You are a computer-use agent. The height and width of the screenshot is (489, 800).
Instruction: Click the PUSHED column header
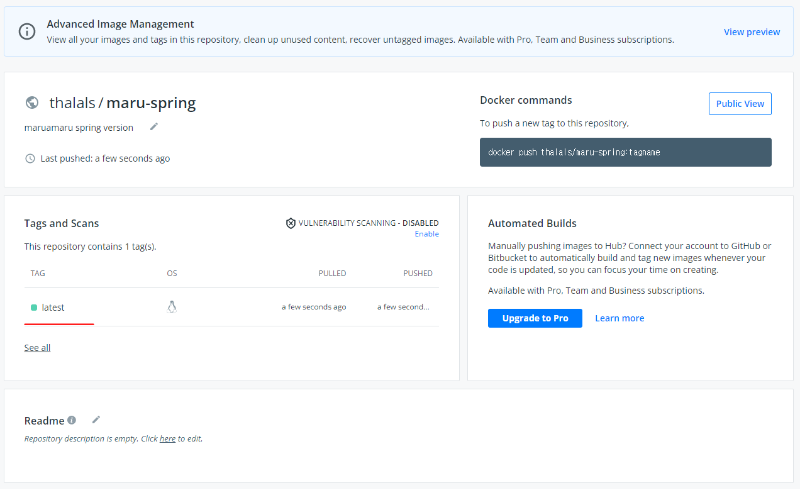418,273
